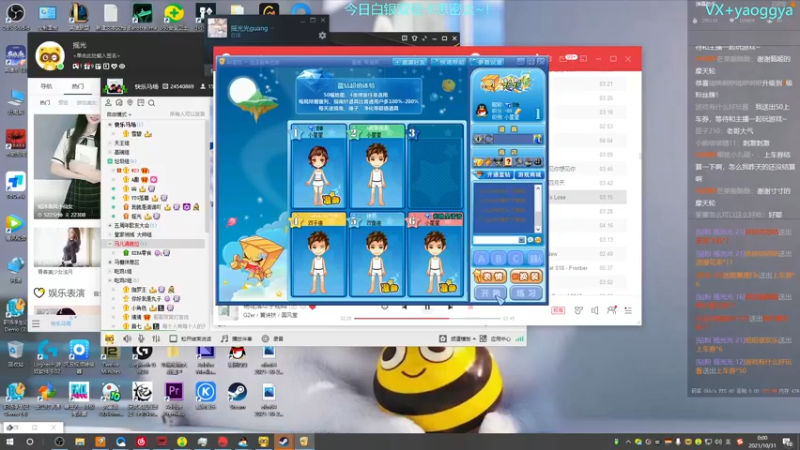This screenshot has width=800, height=450.
Task: Open the gear settings icon in 摇光guang window
Action: point(322,35)
